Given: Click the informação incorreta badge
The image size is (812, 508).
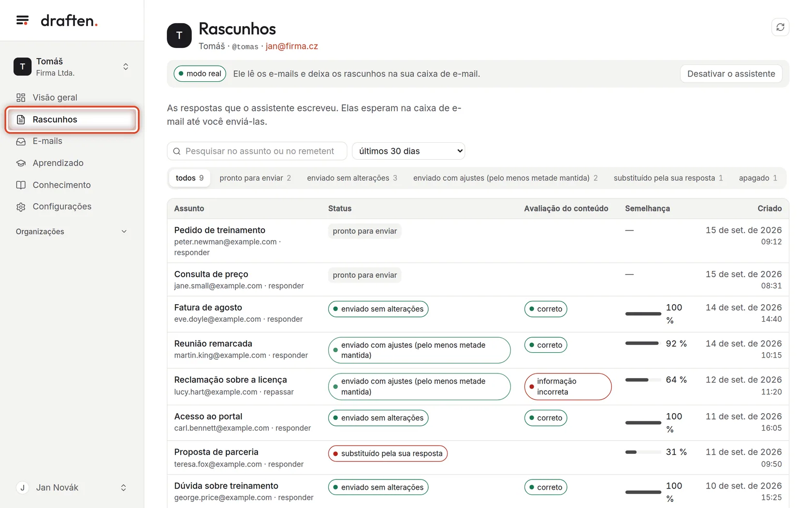Looking at the screenshot, I should 567,387.
